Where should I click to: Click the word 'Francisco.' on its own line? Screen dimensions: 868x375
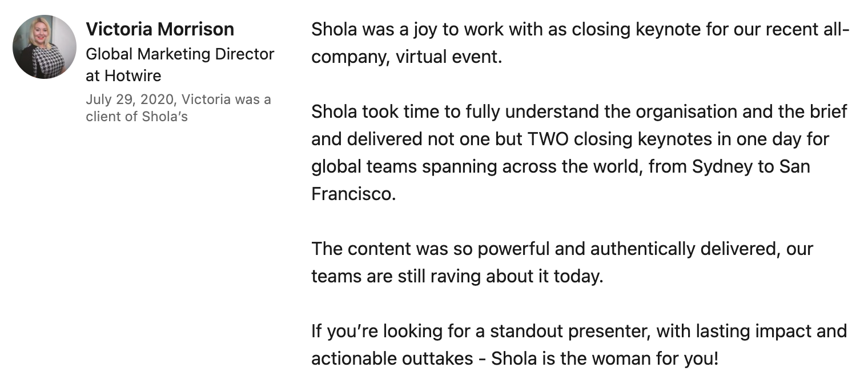pyautogui.click(x=353, y=194)
